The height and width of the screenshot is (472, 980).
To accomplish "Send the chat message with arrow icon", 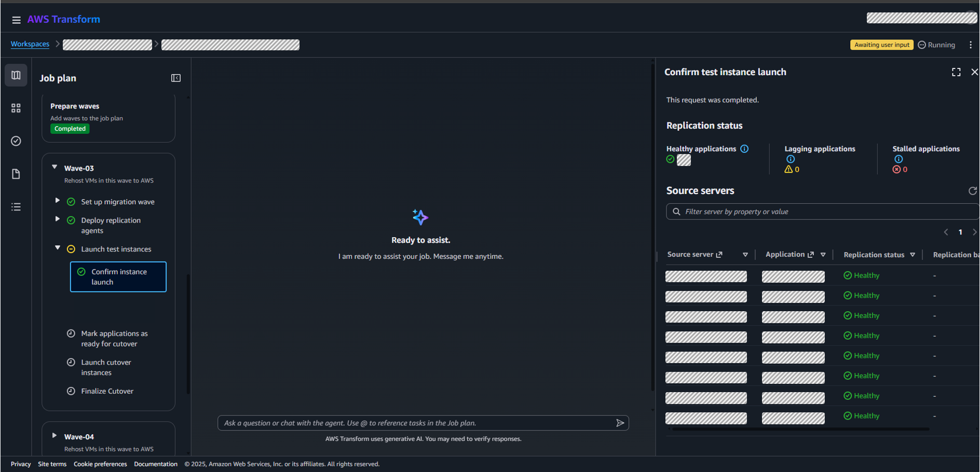I will click(620, 423).
